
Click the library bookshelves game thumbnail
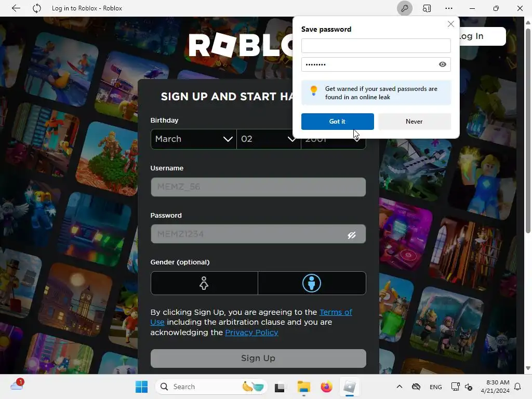coord(467,253)
